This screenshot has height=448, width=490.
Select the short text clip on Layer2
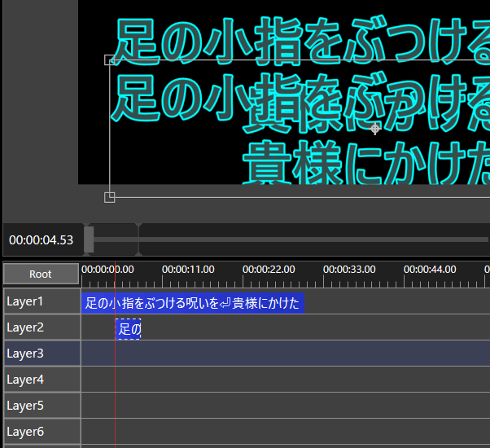(x=129, y=330)
